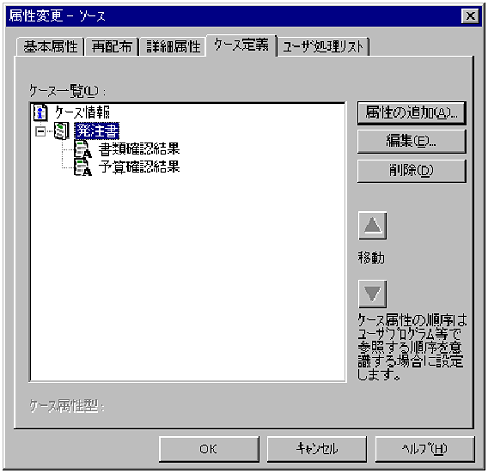The width and height of the screenshot is (488, 473).
Task: Click the 発注書 document icon
Action: [62, 131]
